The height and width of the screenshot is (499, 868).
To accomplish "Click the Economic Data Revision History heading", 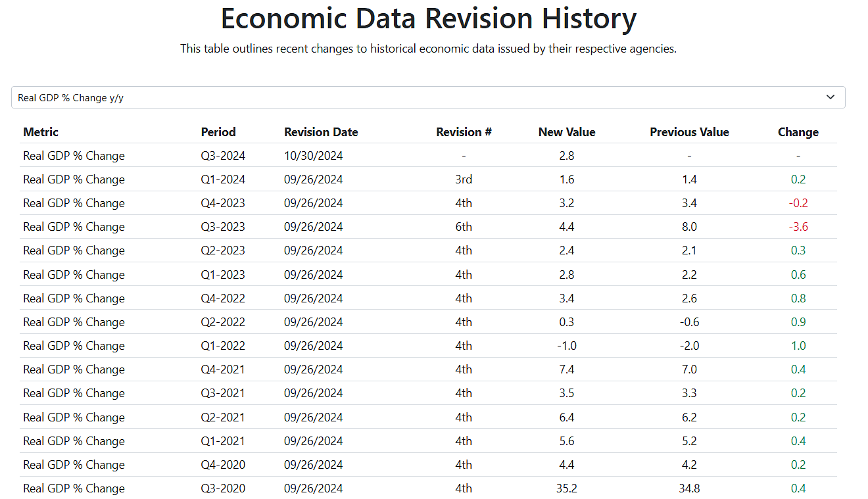I will coord(428,18).
